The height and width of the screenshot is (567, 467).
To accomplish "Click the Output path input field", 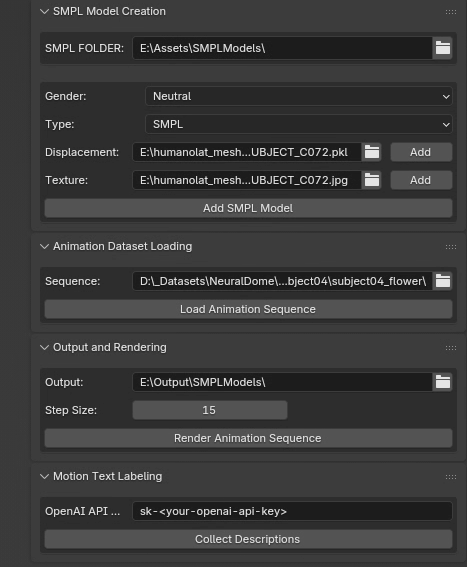I will (x=283, y=382).
